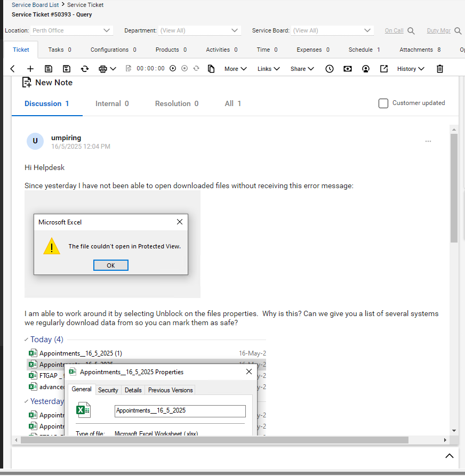Click the plus icon to add new ticket
465x476 pixels.
30,69
